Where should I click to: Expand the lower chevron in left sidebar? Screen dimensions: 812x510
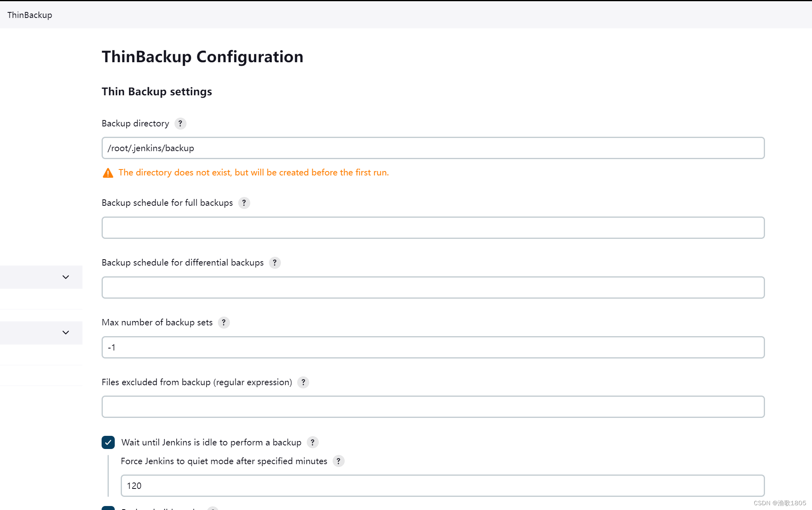[66, 333]
